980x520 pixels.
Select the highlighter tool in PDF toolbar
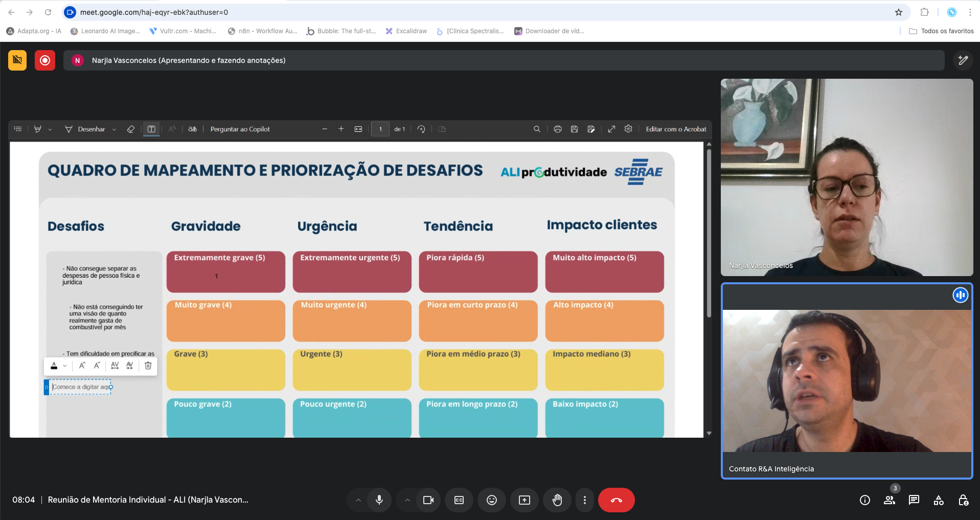click(x=37, y=129)
